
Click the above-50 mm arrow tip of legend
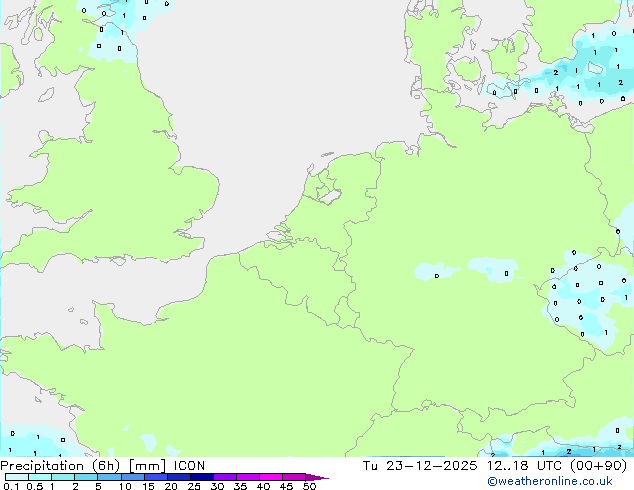[x=317, y=477]
